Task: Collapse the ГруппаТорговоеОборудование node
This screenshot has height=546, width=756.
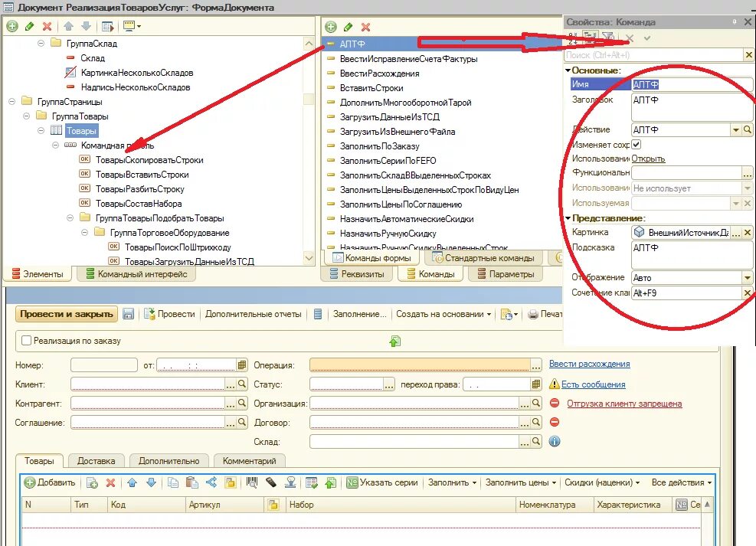Action: [84, 232]
